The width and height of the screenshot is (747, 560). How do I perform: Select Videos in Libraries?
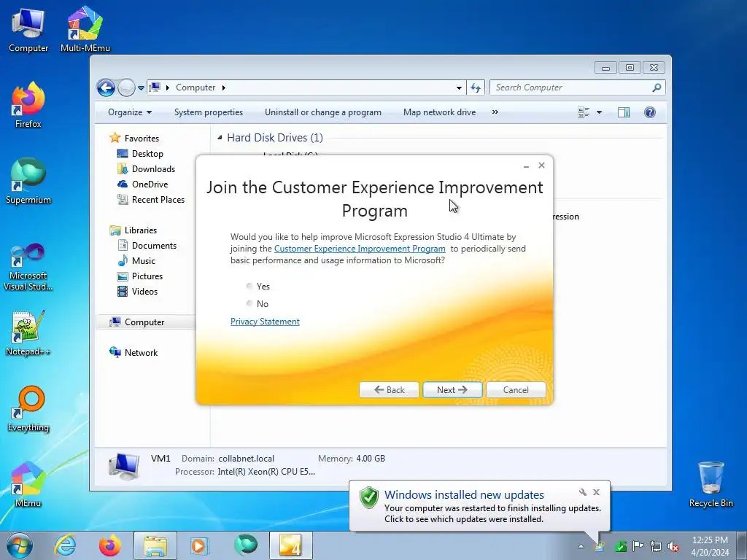tap(137, 292)
